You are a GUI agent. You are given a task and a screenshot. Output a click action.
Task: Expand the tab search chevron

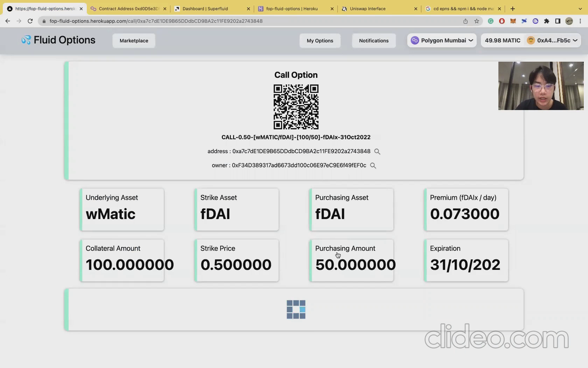point(580,9)
